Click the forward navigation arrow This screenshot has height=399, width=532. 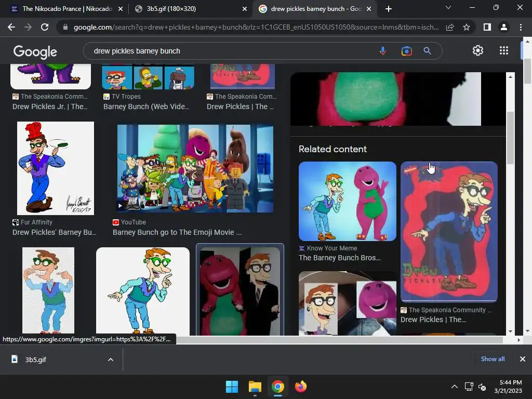click(28, 27)
